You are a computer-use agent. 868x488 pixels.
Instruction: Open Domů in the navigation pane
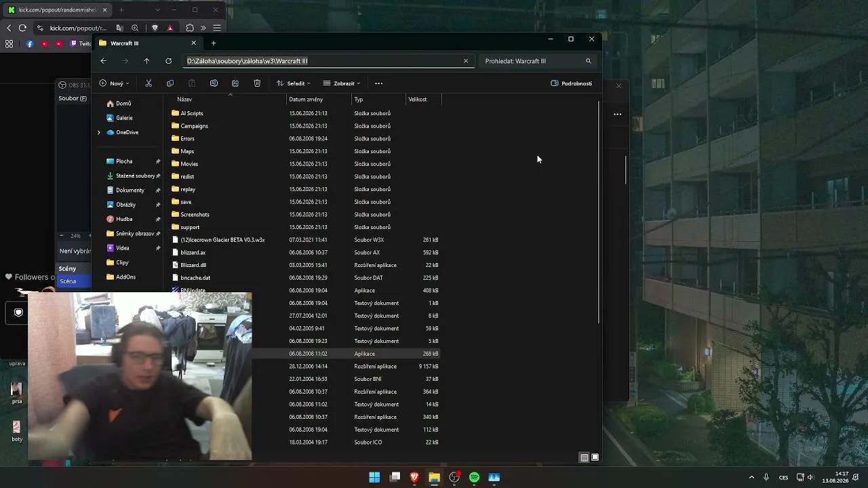click(x=119, y=104)
